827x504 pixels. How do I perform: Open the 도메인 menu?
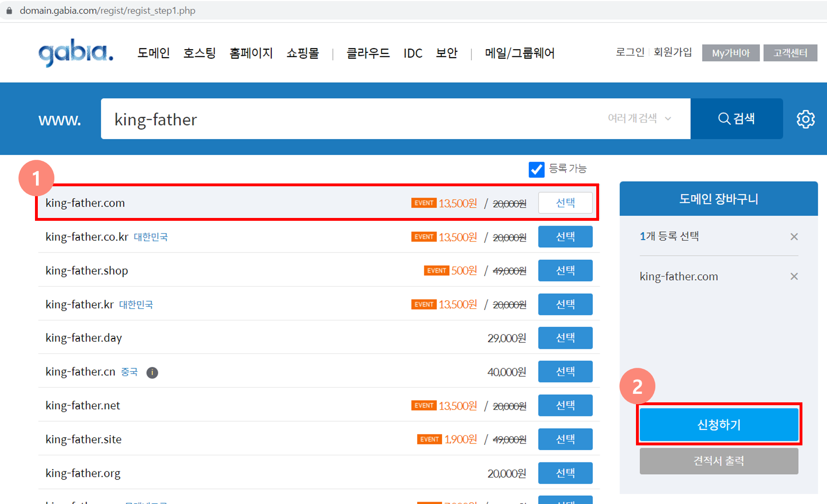pos(153,53)
